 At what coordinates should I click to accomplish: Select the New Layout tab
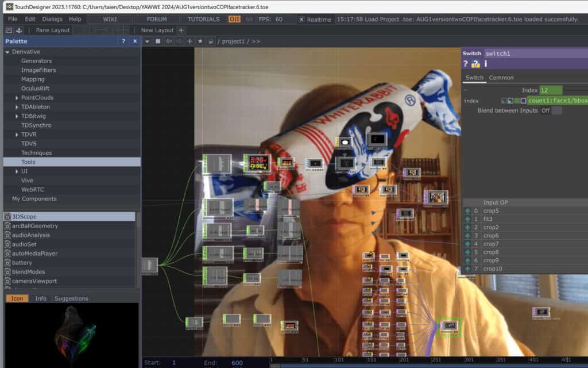157,30
